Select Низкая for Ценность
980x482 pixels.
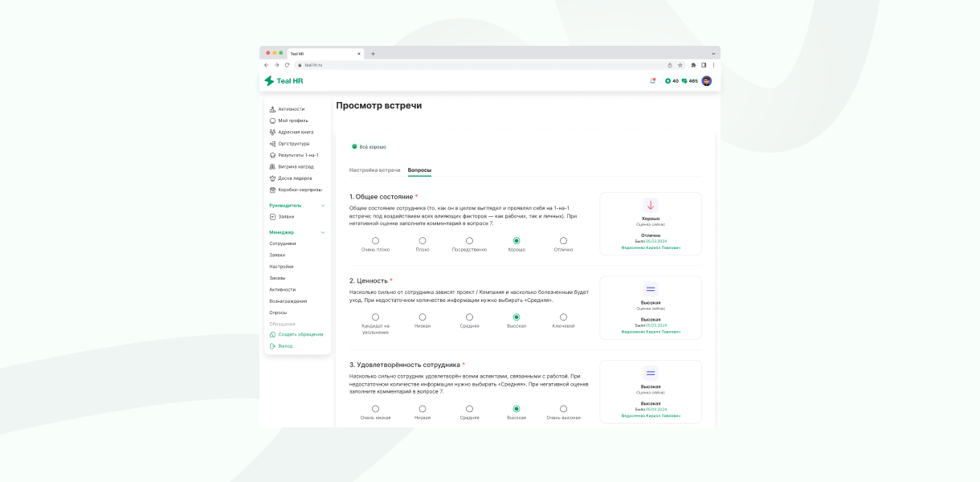[x=423, y=317]
